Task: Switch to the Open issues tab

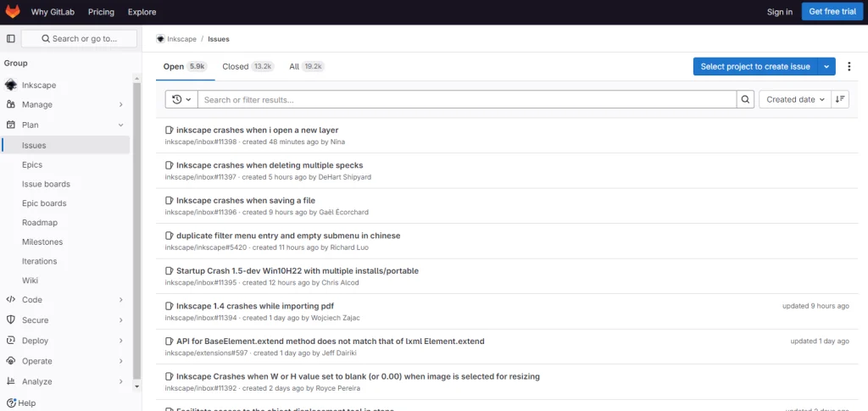Action: (x=185, y=66)
